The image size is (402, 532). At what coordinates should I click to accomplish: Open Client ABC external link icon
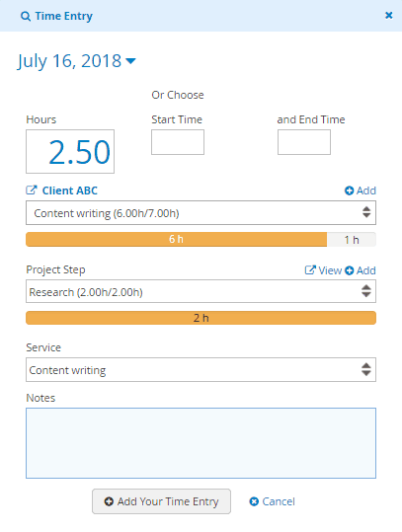tap(32, 190)
